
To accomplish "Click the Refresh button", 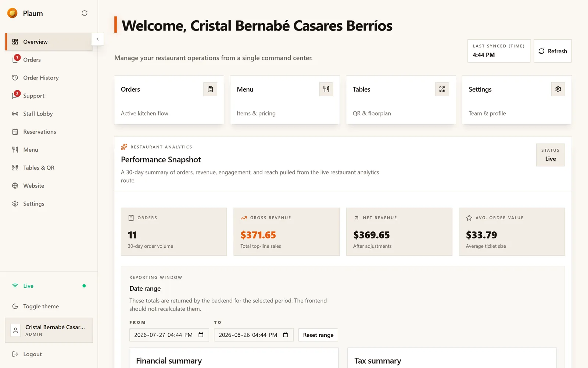I will (552, 51).
